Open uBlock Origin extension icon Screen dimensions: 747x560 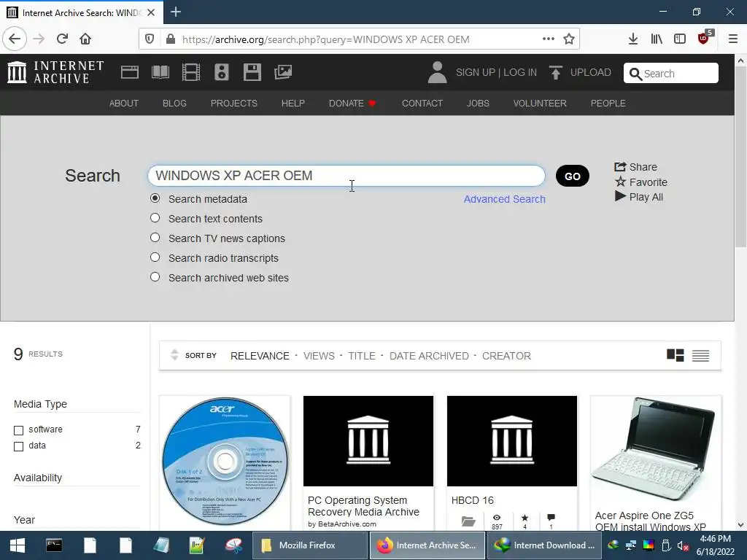(704, 38)
